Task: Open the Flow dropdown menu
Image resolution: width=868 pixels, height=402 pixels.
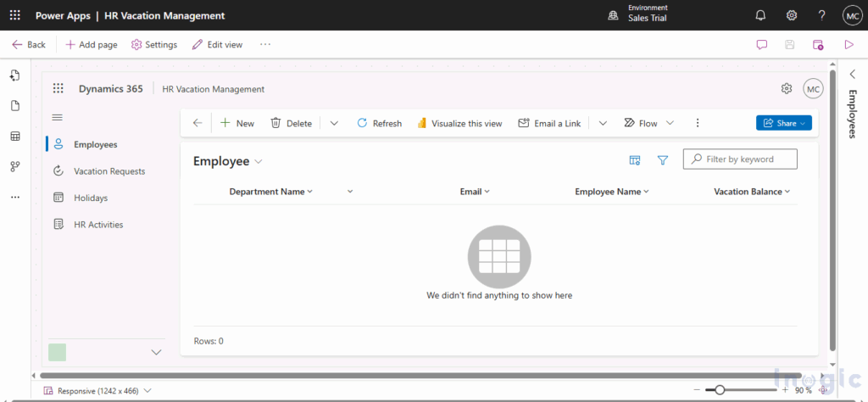Action: (x=670, y=123)
